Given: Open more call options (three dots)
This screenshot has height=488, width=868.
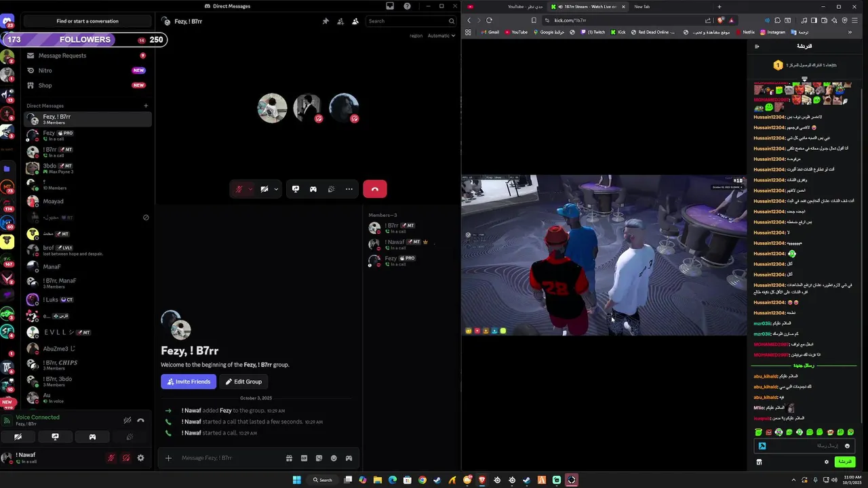Looking at the screenshot, I should pyautogui.click(x=349, y=189).
